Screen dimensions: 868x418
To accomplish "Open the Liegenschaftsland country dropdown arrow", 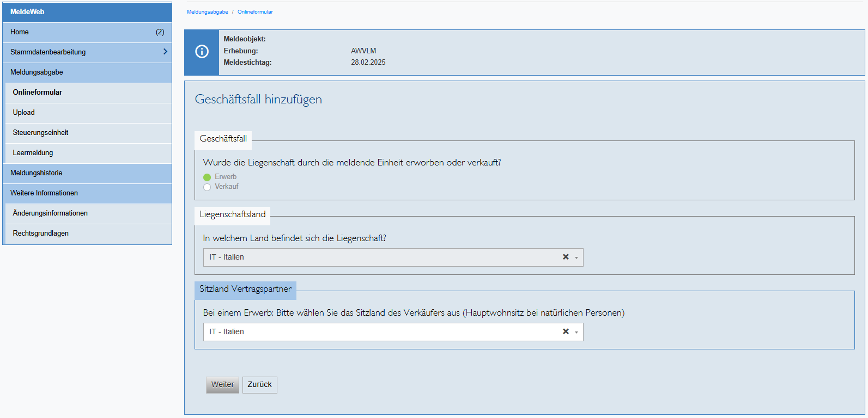I will 576,258.
